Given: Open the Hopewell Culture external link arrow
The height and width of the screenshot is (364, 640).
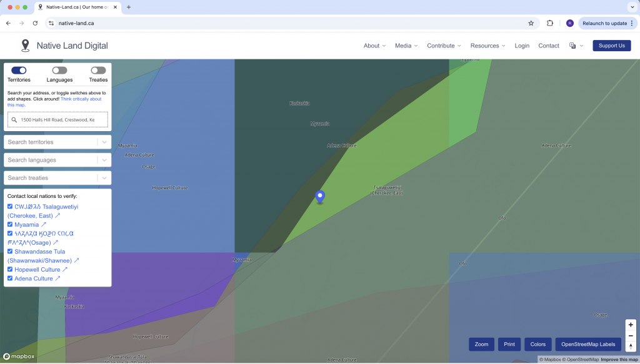Looking at the screenshot, I should [65, 270].
